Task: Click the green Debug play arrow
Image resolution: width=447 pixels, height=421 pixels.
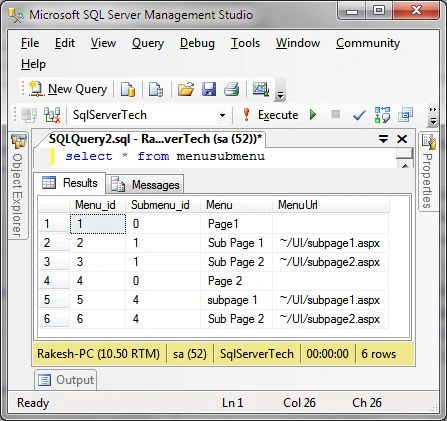Action: (313, 115)
